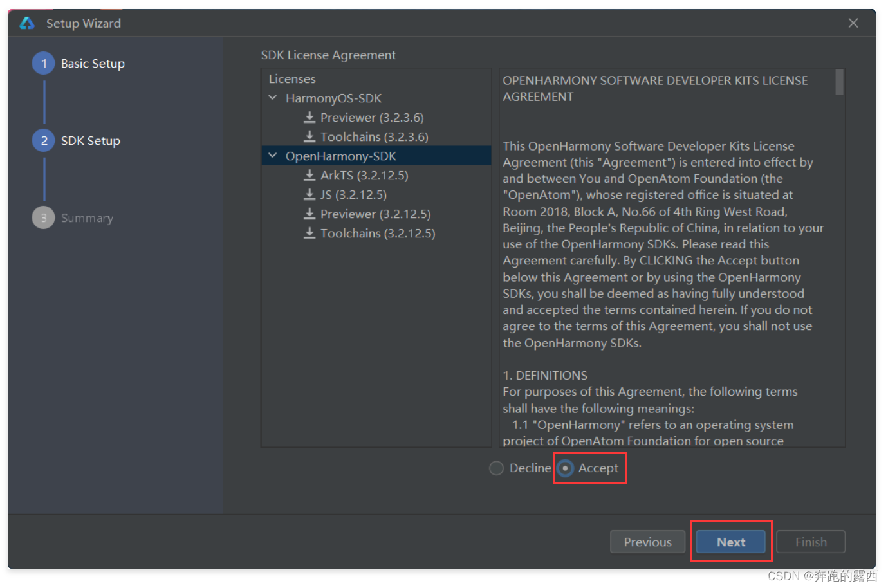The width and height of the screenshot is (888, 588).
Task: Click the Next button
Action: [731, 542]
